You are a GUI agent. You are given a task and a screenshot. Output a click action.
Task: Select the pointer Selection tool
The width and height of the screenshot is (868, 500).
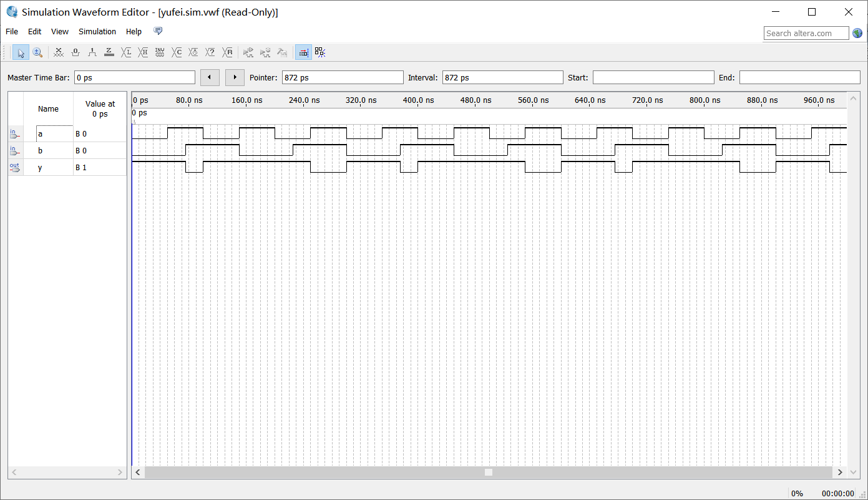tap(21, 52)
